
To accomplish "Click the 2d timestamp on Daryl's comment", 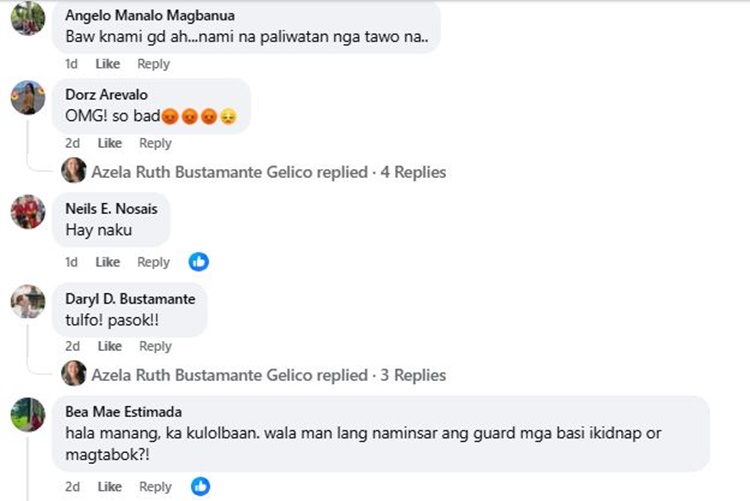I will 73,346.
